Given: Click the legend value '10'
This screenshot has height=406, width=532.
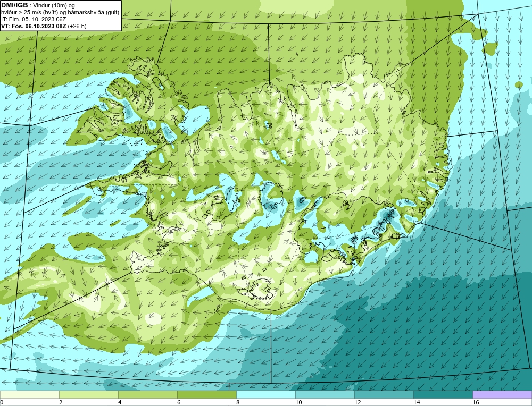Looking at the screenshot, I should coord(298,402).
